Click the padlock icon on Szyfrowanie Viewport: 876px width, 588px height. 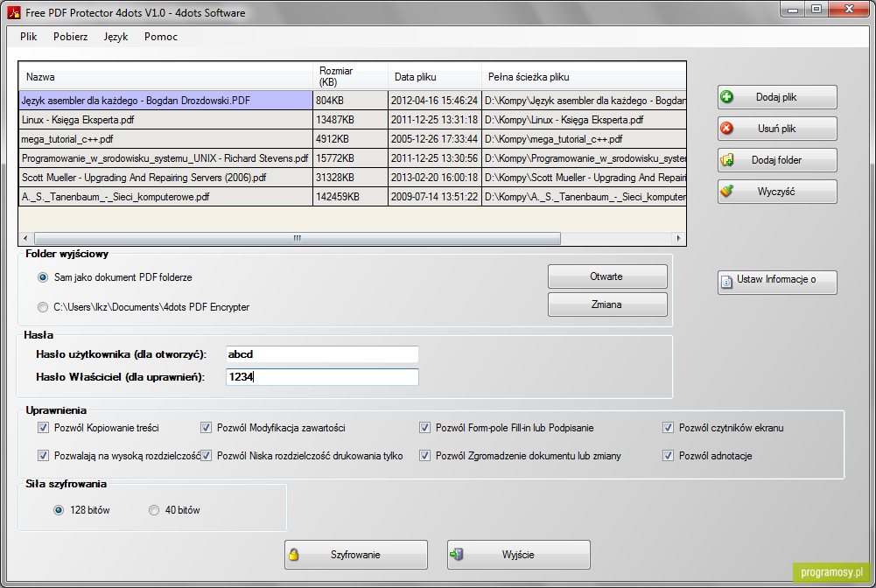point(294,555)
